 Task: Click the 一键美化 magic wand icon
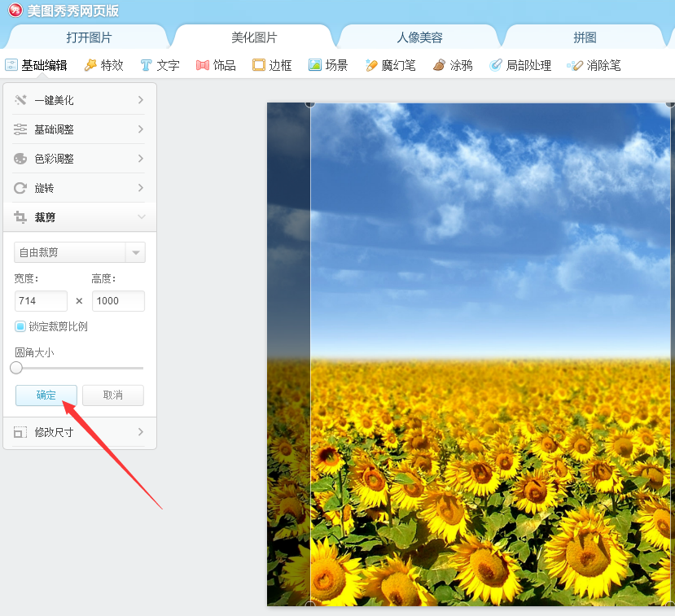(x=20, y=100)
